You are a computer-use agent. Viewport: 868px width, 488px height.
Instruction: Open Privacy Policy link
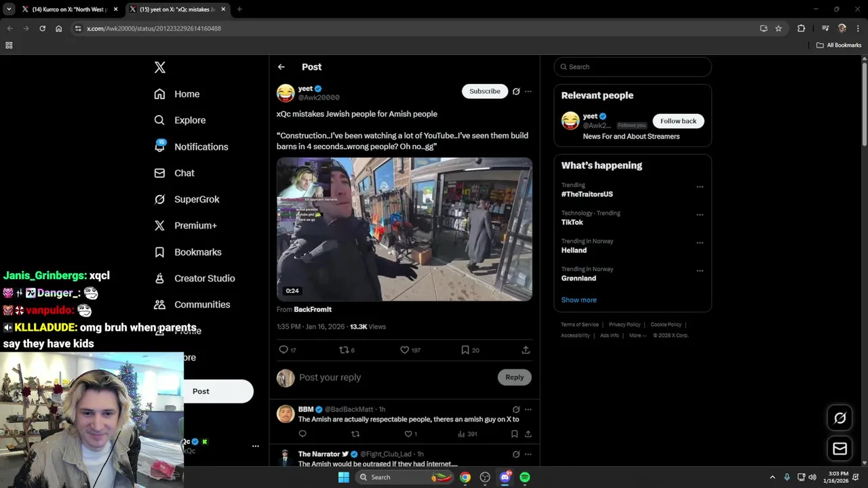tap(625, 325)
